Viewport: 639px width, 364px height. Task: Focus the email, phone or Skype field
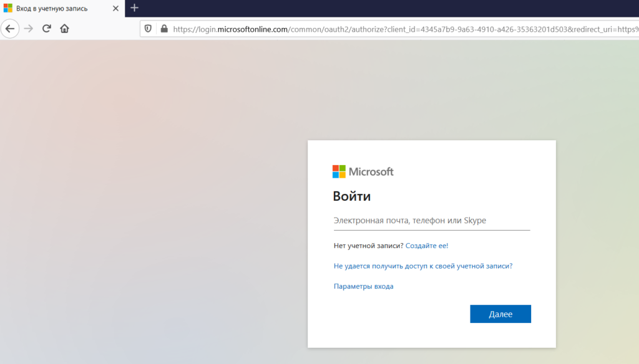(432, 221)
